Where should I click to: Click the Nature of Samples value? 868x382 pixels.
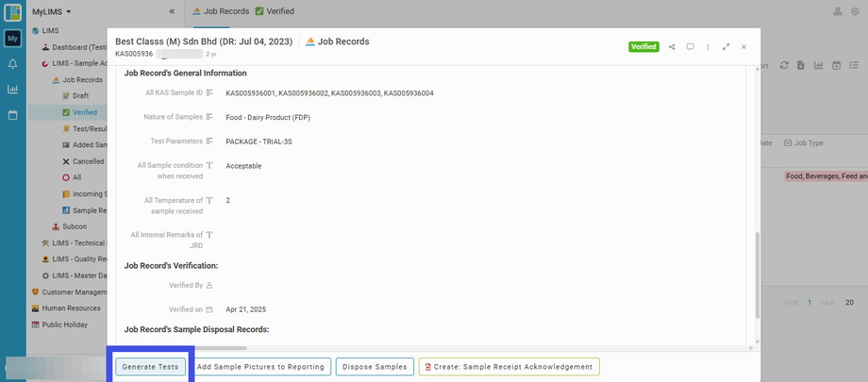point(268,117)
